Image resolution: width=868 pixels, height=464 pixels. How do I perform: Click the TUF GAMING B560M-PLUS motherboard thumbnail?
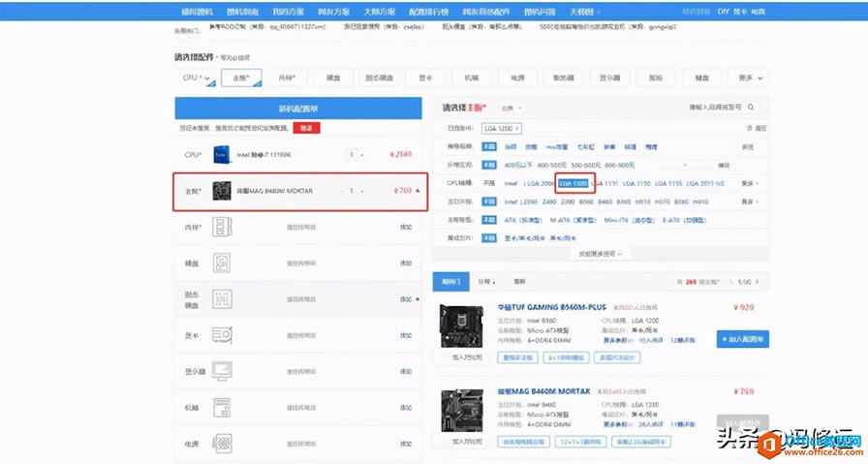[x=461, y=326]
